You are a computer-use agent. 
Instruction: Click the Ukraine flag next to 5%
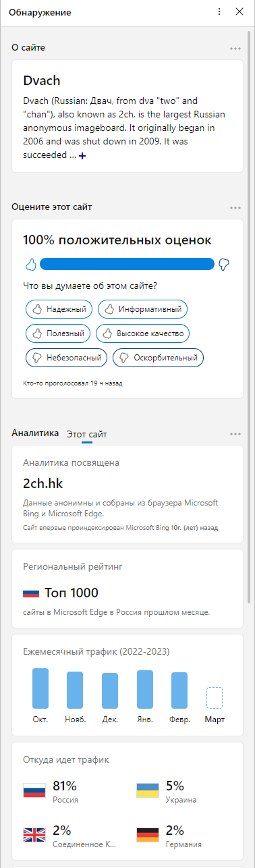point(147,791)
